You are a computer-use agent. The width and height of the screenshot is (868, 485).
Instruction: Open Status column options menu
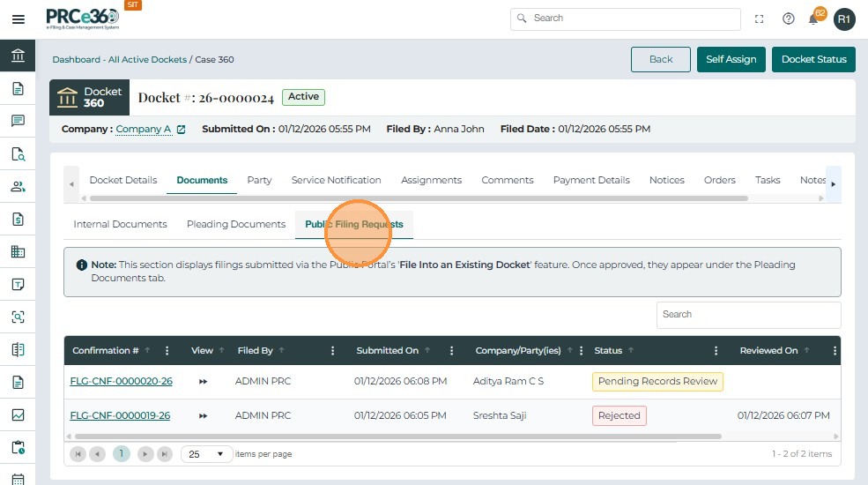(x=716, y=350)
